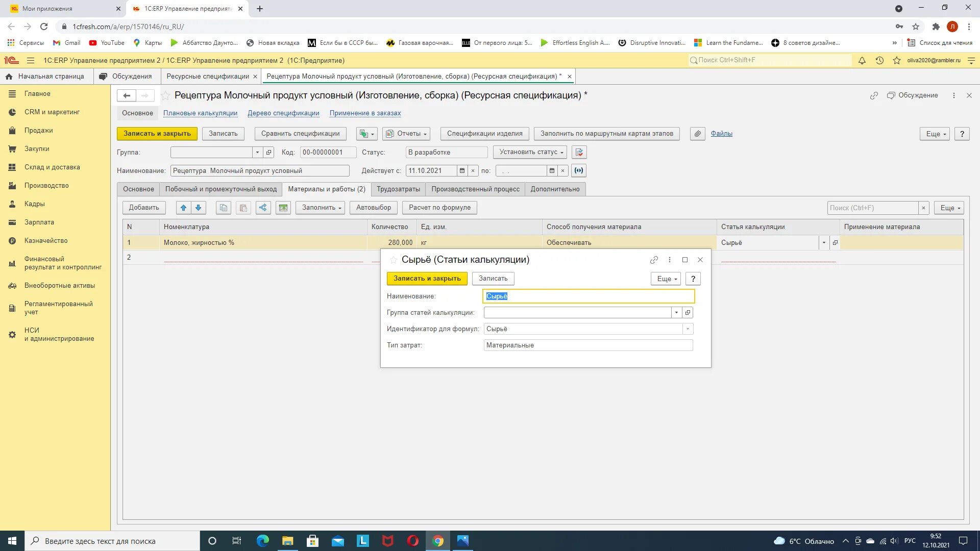Click the split row icon in table toolbar

click(263, 208)
